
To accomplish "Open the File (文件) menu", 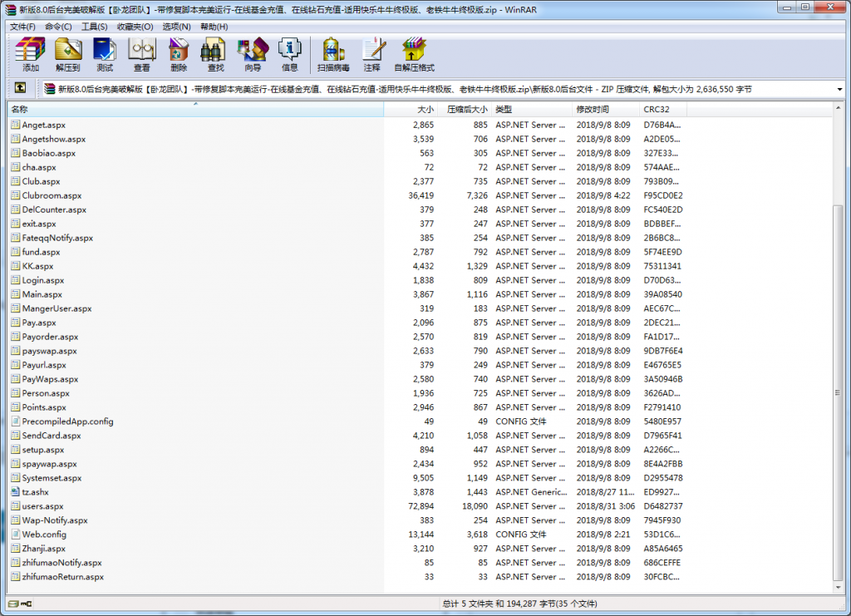I will (22, 27).
